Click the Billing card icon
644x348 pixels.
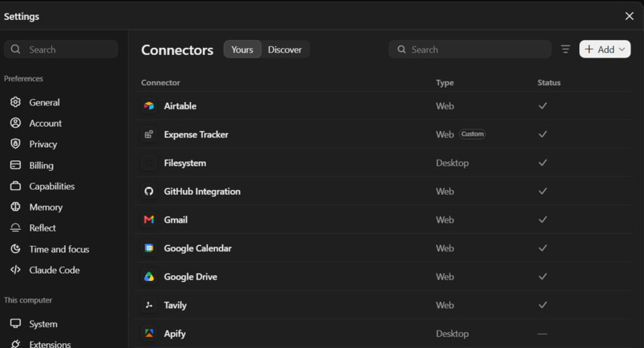pos(16,165)
